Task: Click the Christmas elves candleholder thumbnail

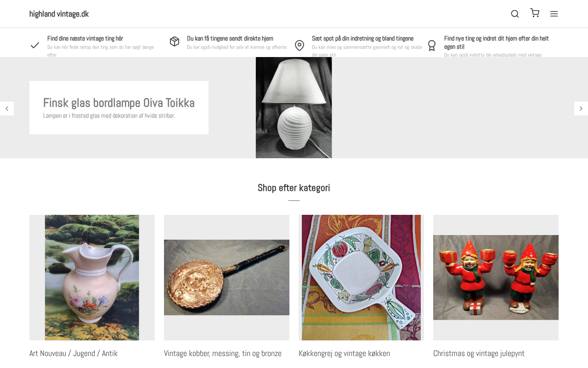Action: pyautogui.click(x=496, y=277)
